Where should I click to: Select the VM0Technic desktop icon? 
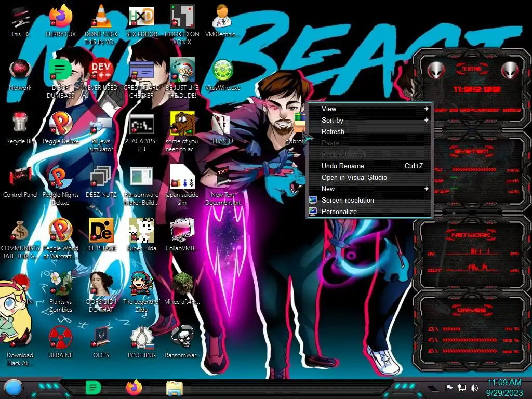(x=222, y=21)
